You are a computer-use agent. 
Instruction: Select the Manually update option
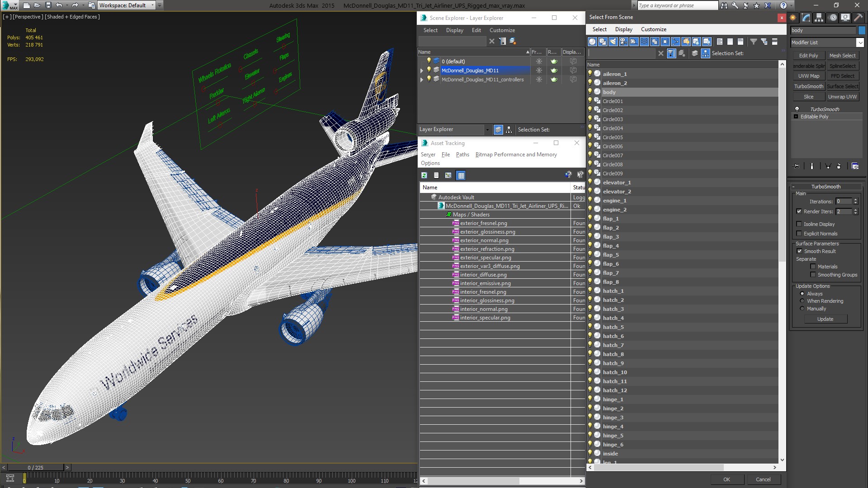point(802,309)
